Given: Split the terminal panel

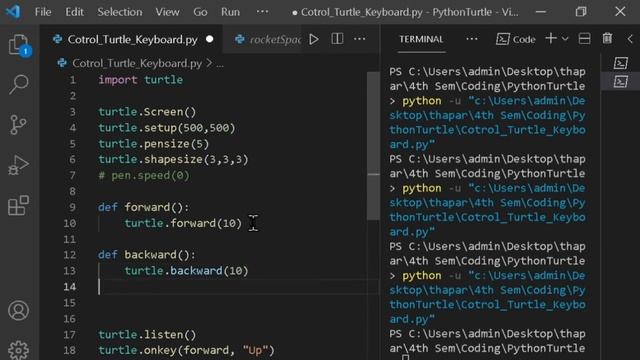Looking at the screenshot, I should pyautogui.click(x=584, y=39).
